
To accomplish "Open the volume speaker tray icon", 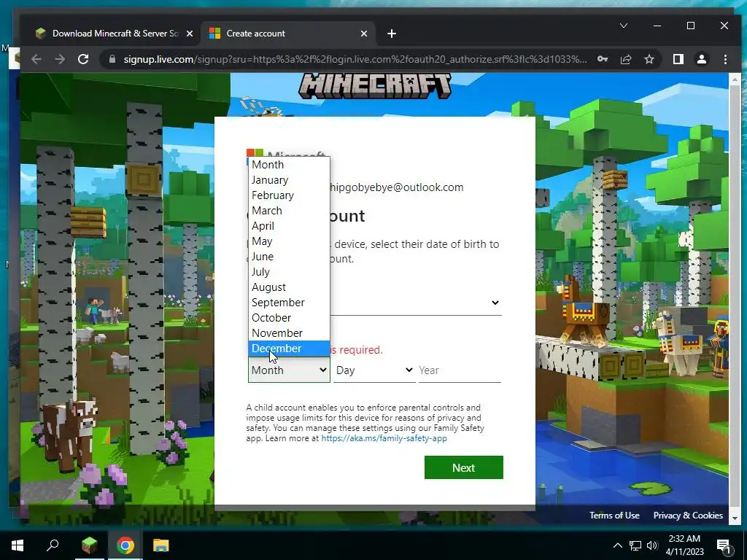I will 652,545.
